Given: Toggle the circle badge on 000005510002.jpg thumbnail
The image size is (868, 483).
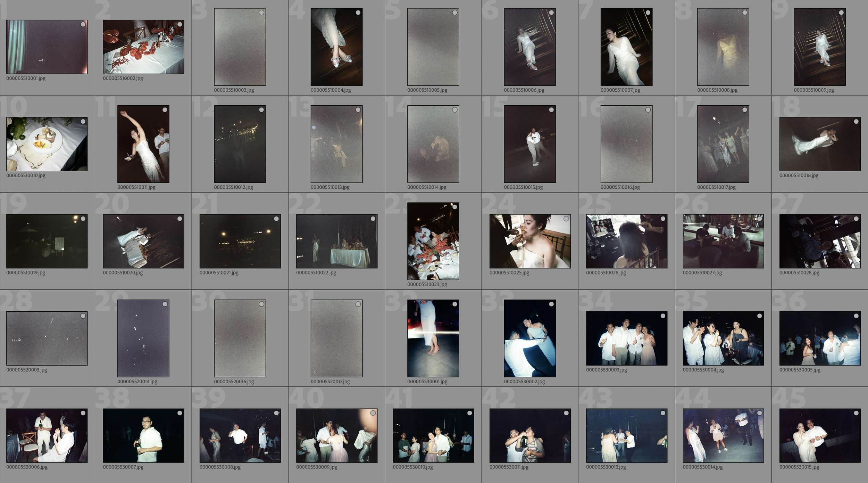Looking at the screenshot, I should tap(180, 24).
